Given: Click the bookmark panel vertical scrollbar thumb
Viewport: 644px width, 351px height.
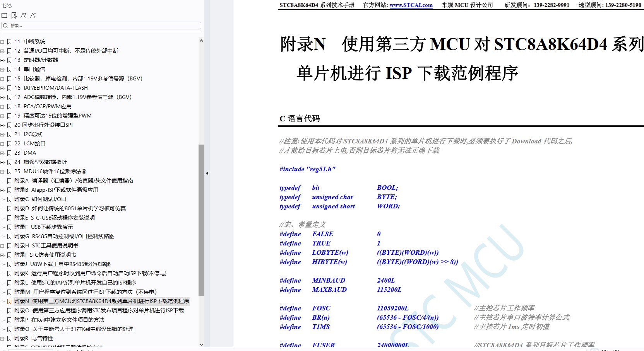Looking at the screenshot, I should [x=201, y=220].
